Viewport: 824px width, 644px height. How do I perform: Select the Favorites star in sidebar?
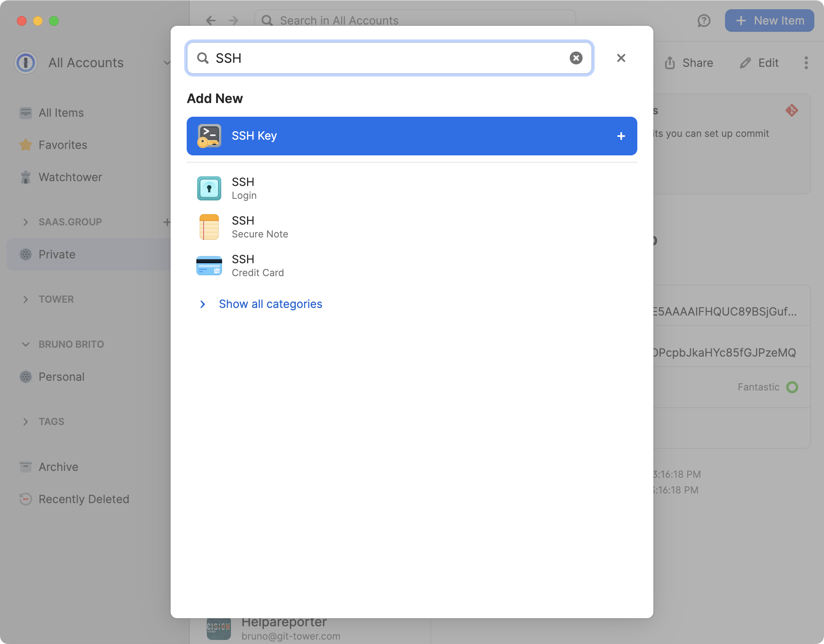click(26, 145)
